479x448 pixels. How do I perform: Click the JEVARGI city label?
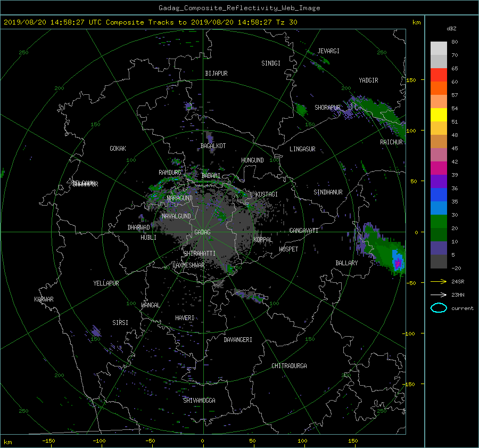tap(328, 51)
